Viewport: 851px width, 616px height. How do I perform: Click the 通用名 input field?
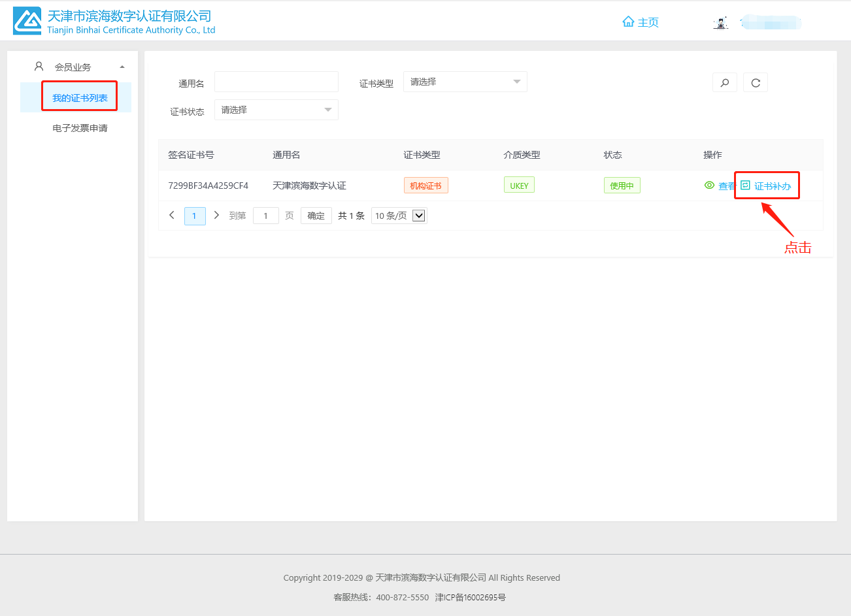276,82
